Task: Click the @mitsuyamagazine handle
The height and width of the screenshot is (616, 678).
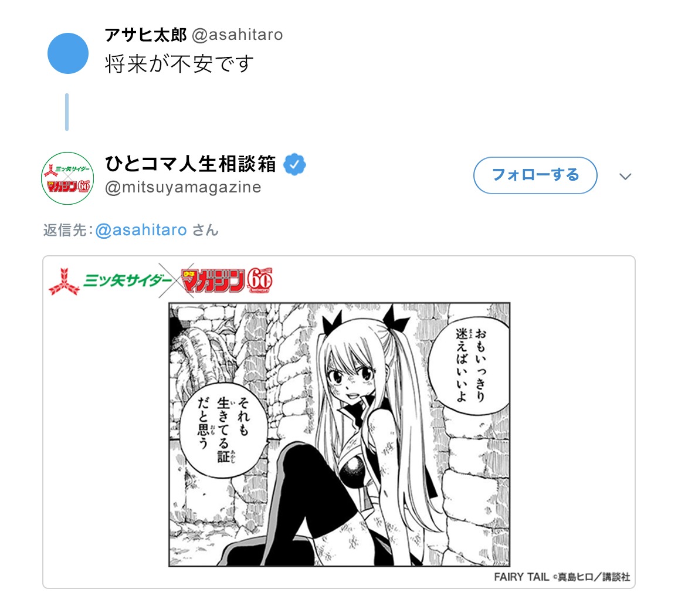Action: (183, 187)
